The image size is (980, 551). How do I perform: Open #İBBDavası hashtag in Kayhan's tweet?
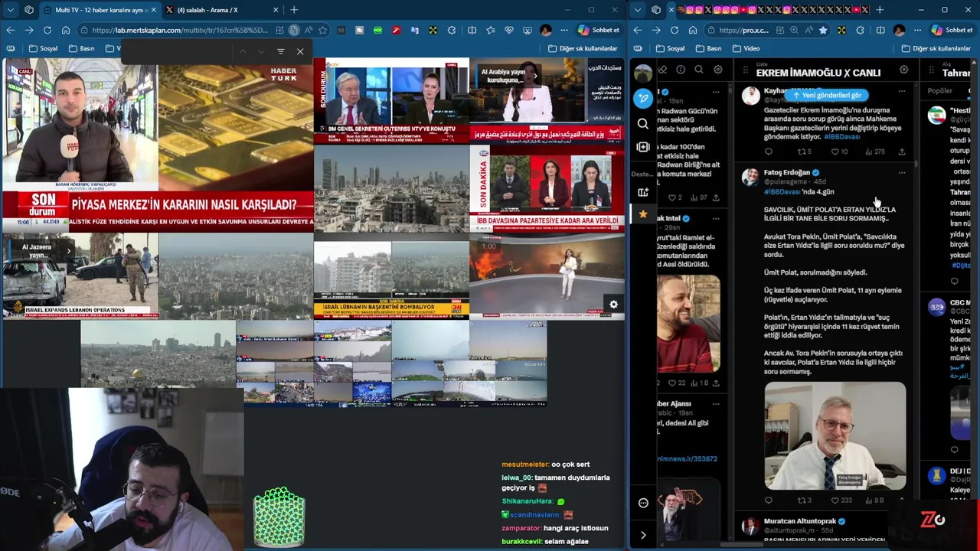click(x=842, y=136)
